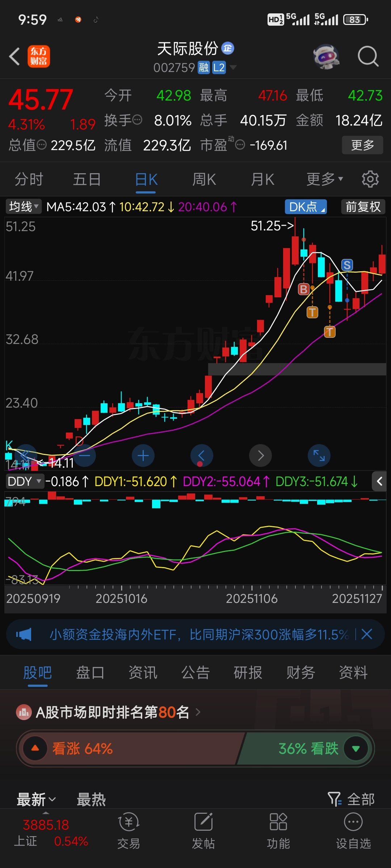Close the ETF promotion banner
Image resolution: width=391 pixels, height=868 pixels.
367,634
